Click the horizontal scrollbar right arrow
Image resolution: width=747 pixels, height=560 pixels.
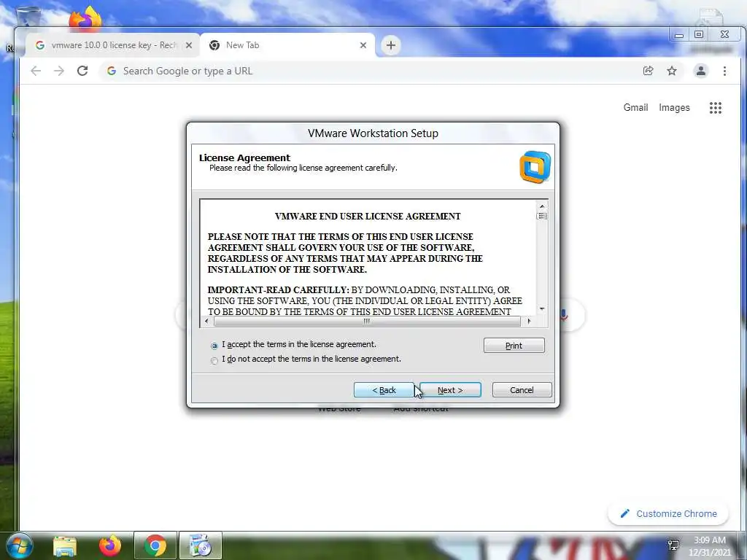[529, 321]
